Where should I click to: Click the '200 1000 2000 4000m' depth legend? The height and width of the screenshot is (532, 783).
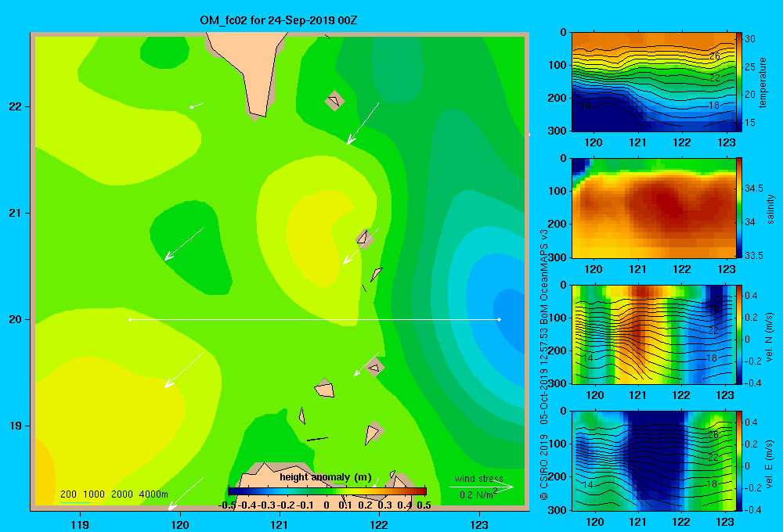coord(114,494)
